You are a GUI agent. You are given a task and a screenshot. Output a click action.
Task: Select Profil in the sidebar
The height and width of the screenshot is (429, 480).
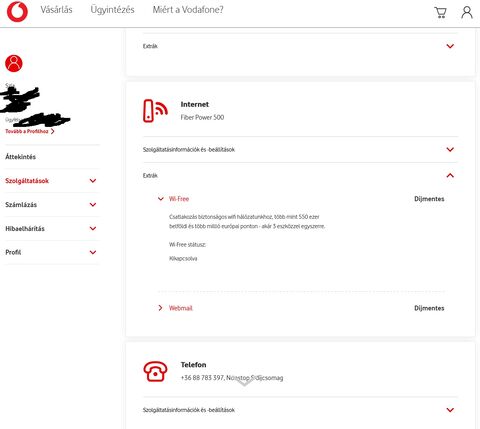pyautogui.click(x=13, y=252)
